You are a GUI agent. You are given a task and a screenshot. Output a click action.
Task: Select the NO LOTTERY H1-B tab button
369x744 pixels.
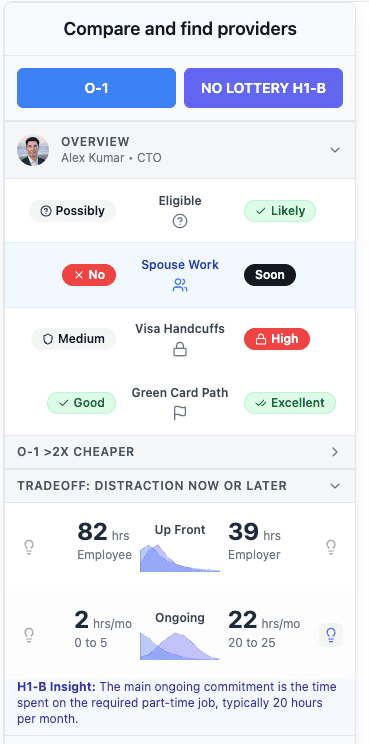pos(263,88)
